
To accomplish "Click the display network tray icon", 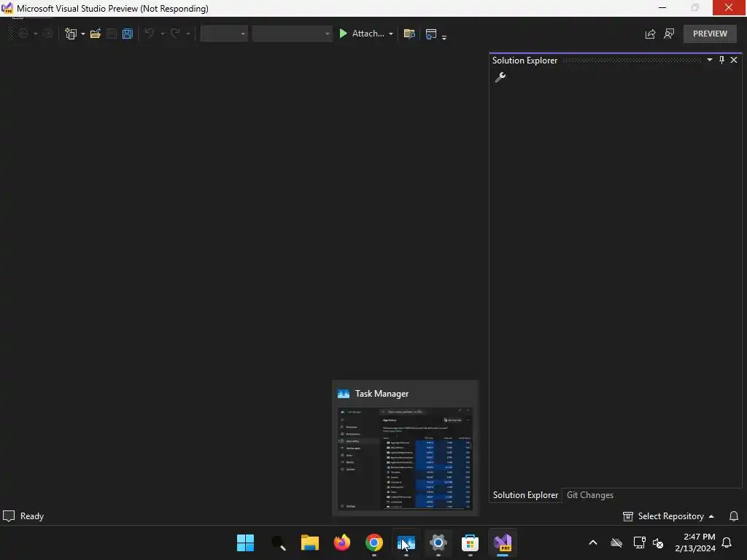I will point(639,542).
